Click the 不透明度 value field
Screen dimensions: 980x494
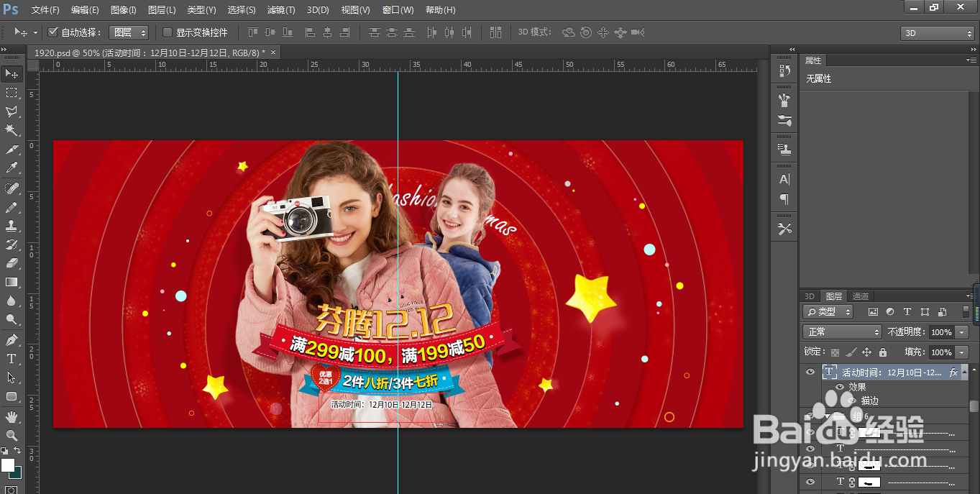tap(941, 332)
